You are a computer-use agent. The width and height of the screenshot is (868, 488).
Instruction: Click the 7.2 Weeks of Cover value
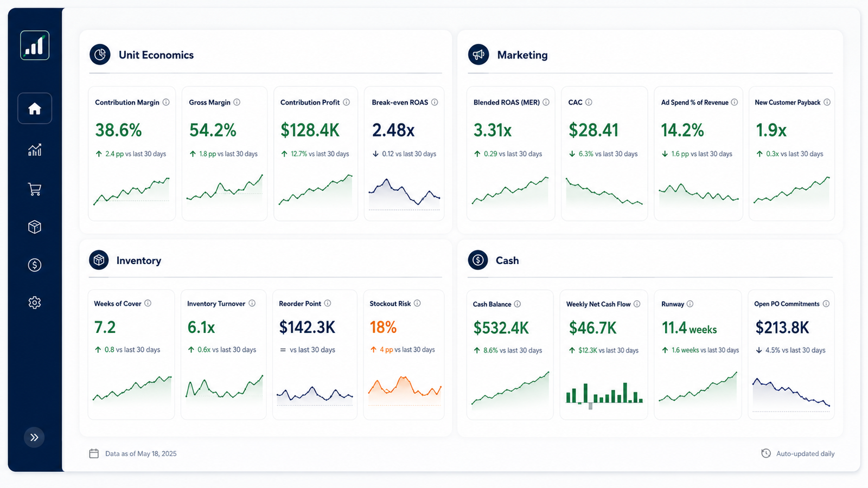(x=105, y=328)
